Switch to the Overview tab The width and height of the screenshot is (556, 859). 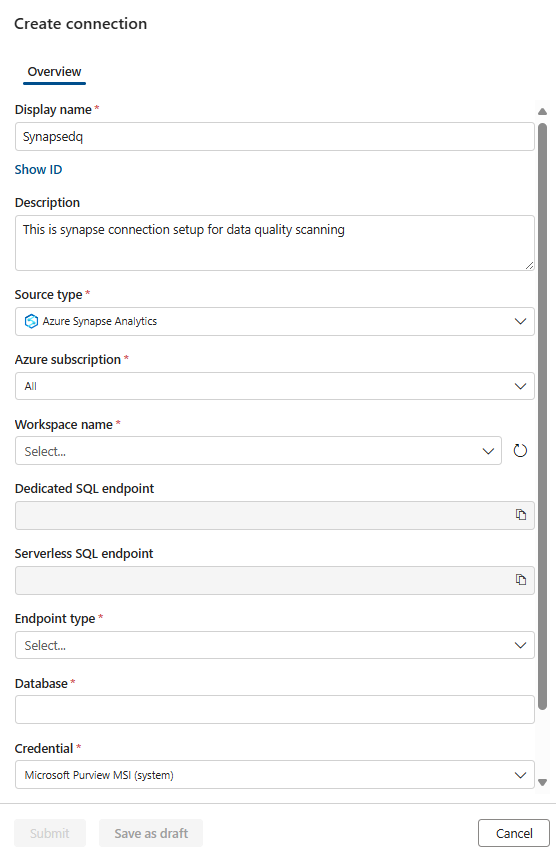click(54, 72)
